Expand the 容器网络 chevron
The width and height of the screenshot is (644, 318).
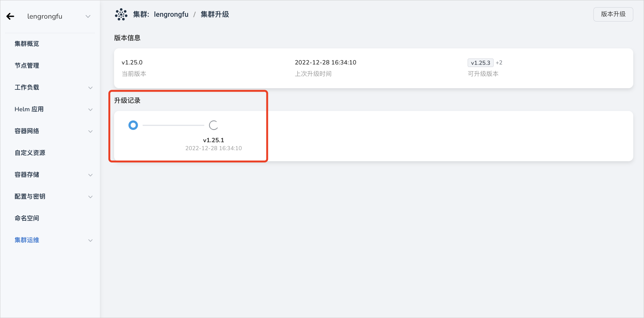90,131
